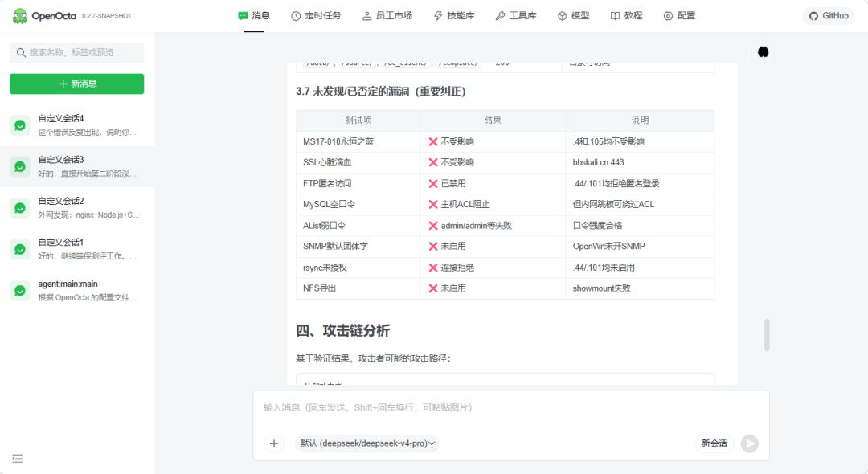Click the clock icon of 定时任务
This screenshot has width=868, height=474.
(296, 16)
